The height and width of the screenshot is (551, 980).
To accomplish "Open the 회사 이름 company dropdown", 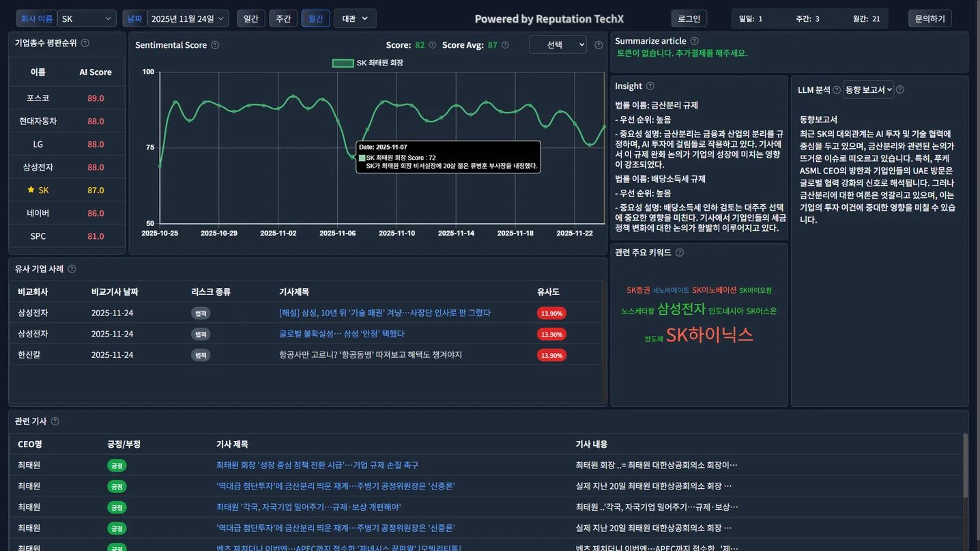I will coord(86,18).
